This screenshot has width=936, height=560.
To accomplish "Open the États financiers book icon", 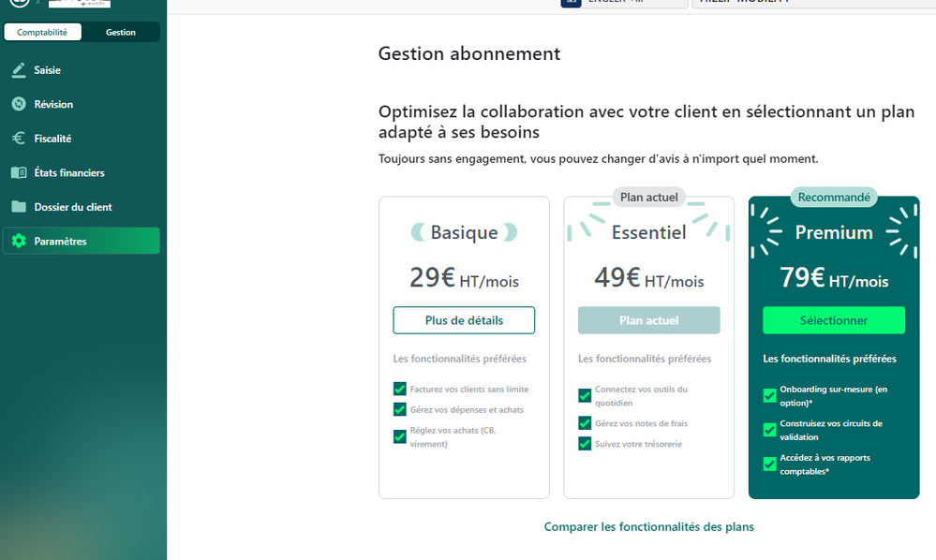I will (19, 173).
